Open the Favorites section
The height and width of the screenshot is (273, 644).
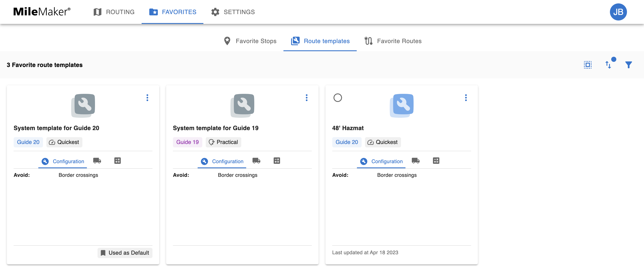(172, 12)
